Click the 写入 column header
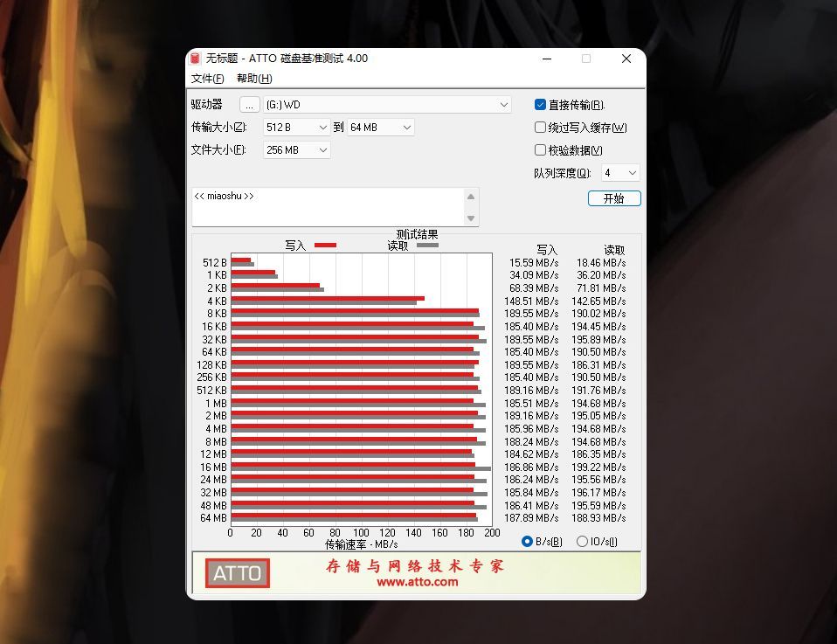 [x=547, y=250]
